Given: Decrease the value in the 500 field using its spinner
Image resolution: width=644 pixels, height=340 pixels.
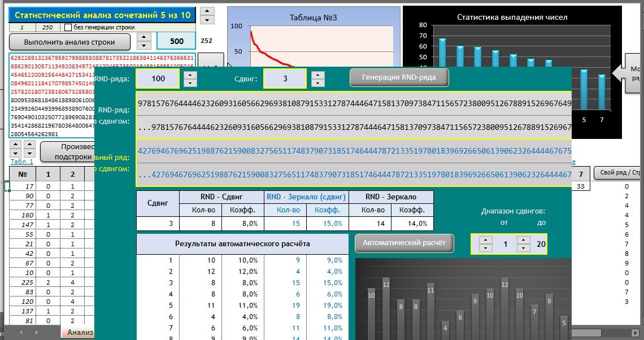Looking at the screenshot, I should (x=143, y=45).
